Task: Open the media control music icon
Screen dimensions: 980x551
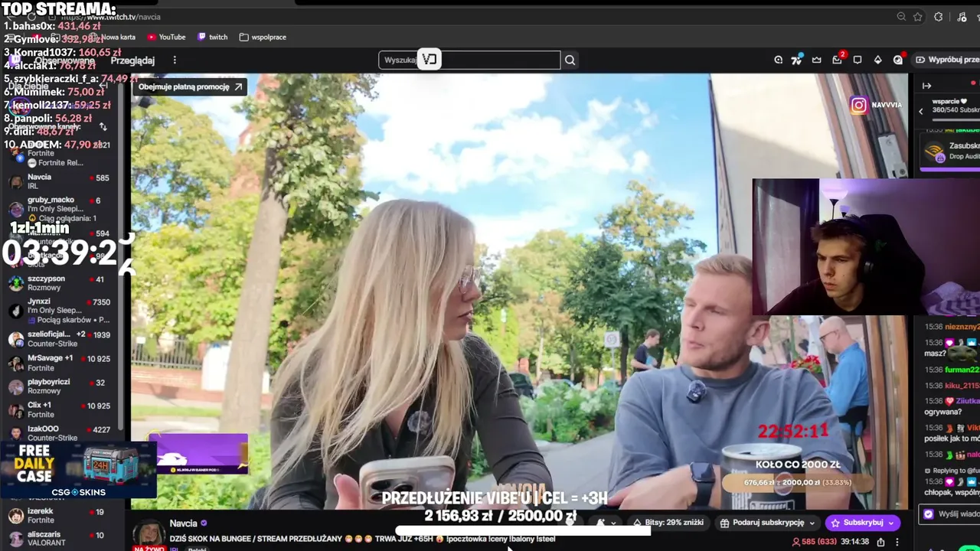Action: tap(962, 17)
